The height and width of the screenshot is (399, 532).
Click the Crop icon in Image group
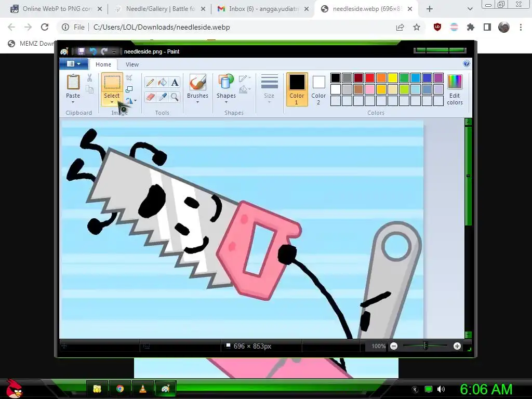[129, 78]
